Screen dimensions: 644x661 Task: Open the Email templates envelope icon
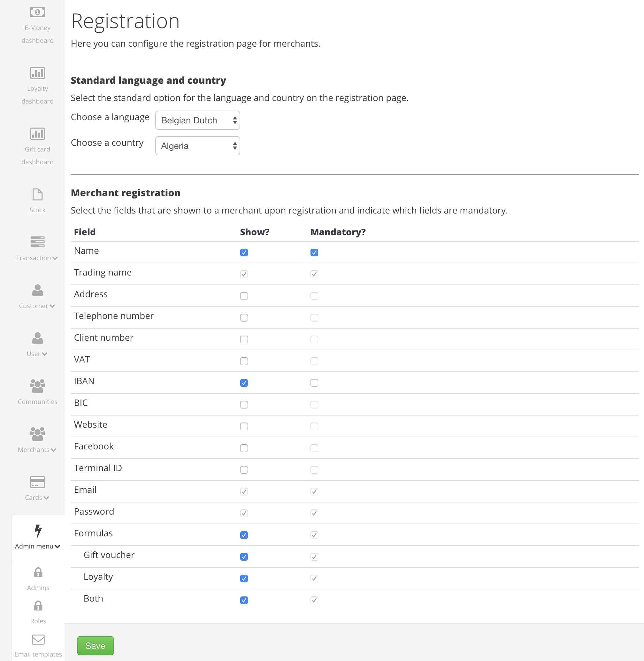38,639
